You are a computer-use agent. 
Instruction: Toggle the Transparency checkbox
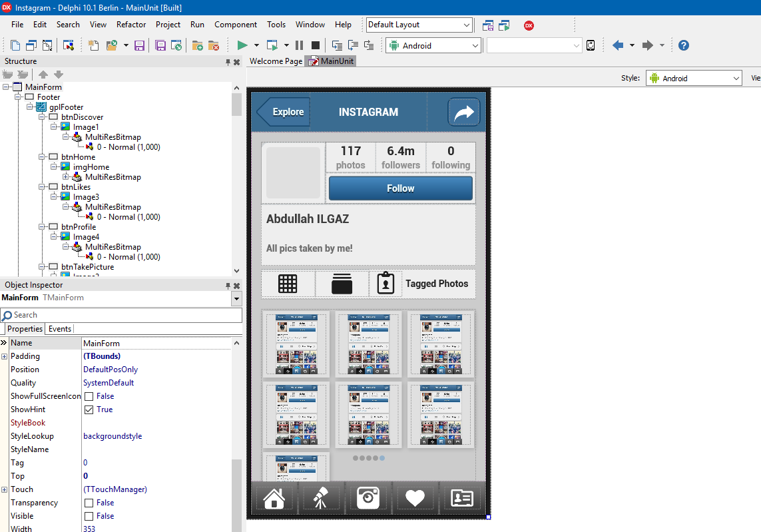89,503
